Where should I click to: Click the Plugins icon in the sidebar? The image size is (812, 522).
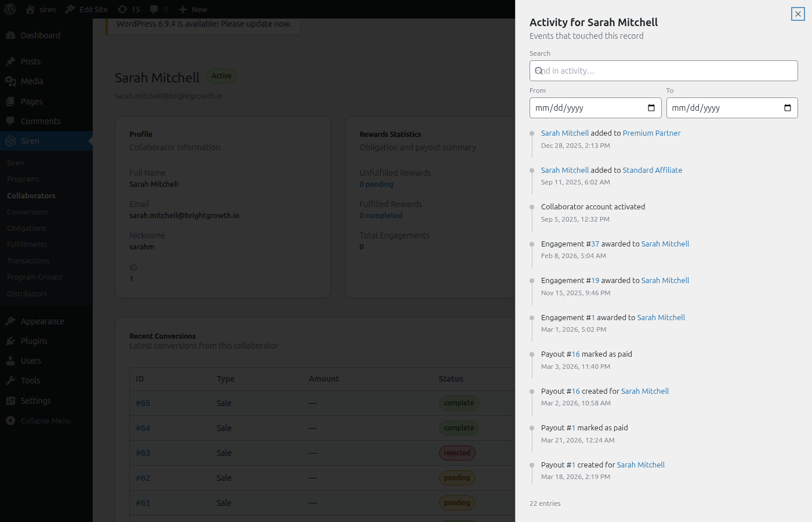[10, 340]
